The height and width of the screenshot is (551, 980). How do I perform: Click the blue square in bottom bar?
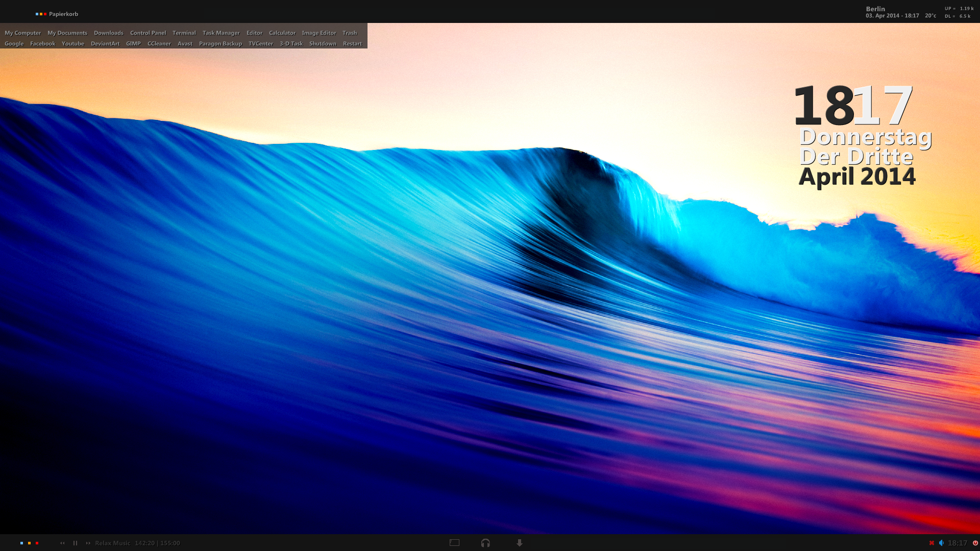pyautogui.click(x=21, y=543)
